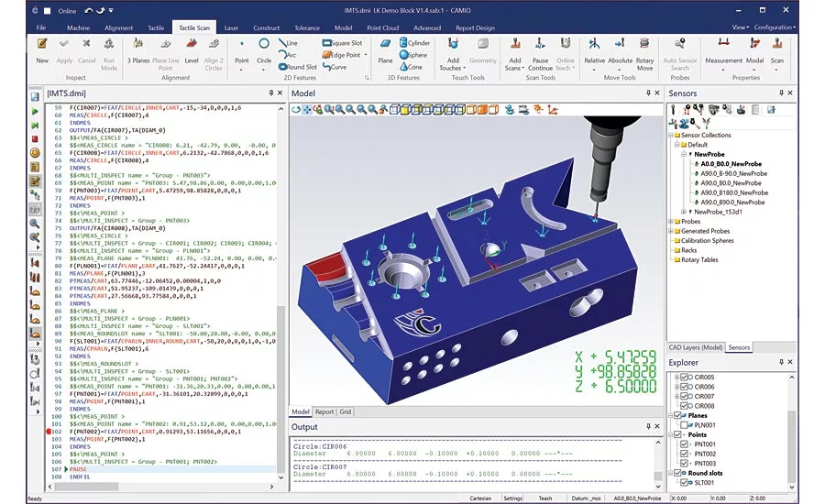The width and height of the screenshot is (825, 504).
Task: Switch to CAD Layers (Model) tab
Action: click(696, 347)
